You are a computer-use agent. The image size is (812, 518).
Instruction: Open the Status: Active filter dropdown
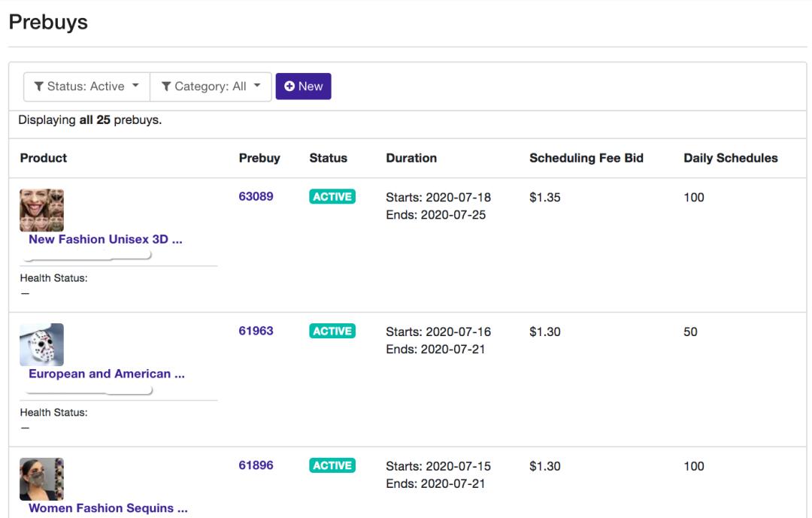(86, 86)
